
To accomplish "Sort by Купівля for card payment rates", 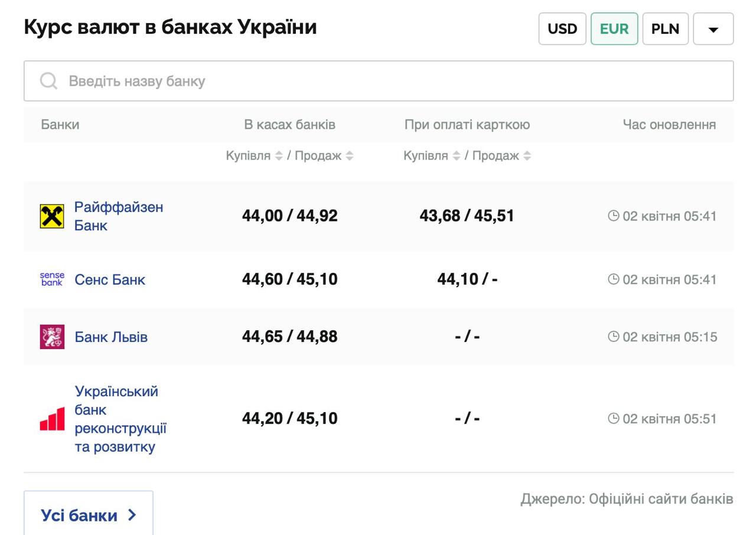I will (456, 156).
